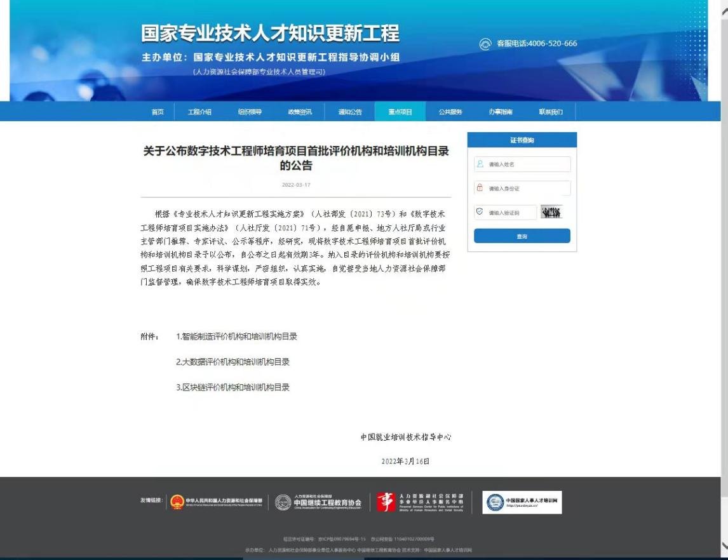This screenshot has width=728, height=560.
Task: Click the lock icon in ID field
Action: click(x=480, y=188)
